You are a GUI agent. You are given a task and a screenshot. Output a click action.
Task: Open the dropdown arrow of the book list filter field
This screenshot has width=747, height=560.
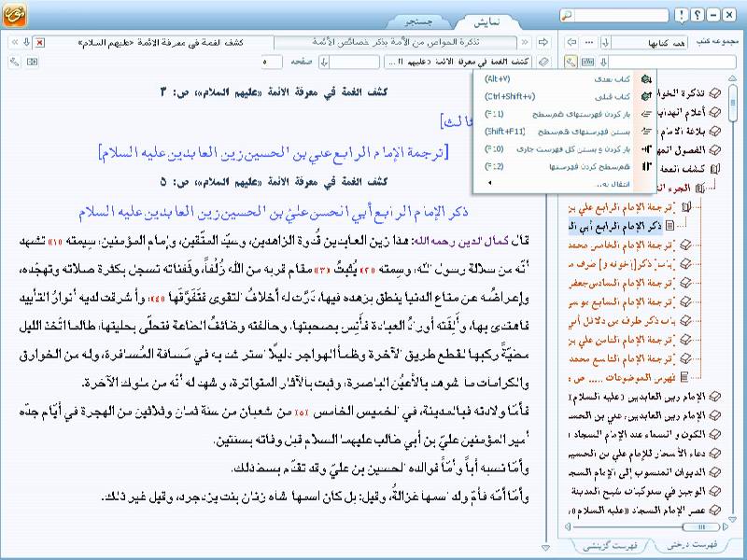tap(604, 62)
